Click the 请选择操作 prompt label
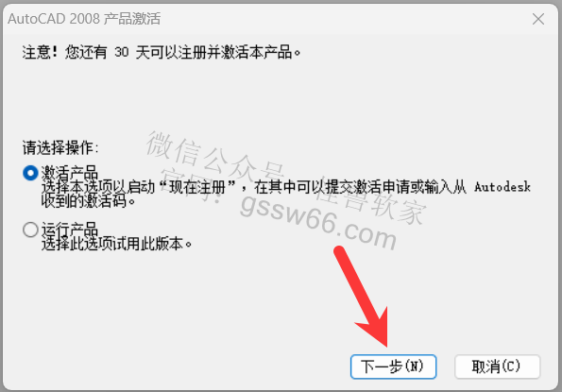This screenshot has width=562, height=392. [x=60, y=147]
